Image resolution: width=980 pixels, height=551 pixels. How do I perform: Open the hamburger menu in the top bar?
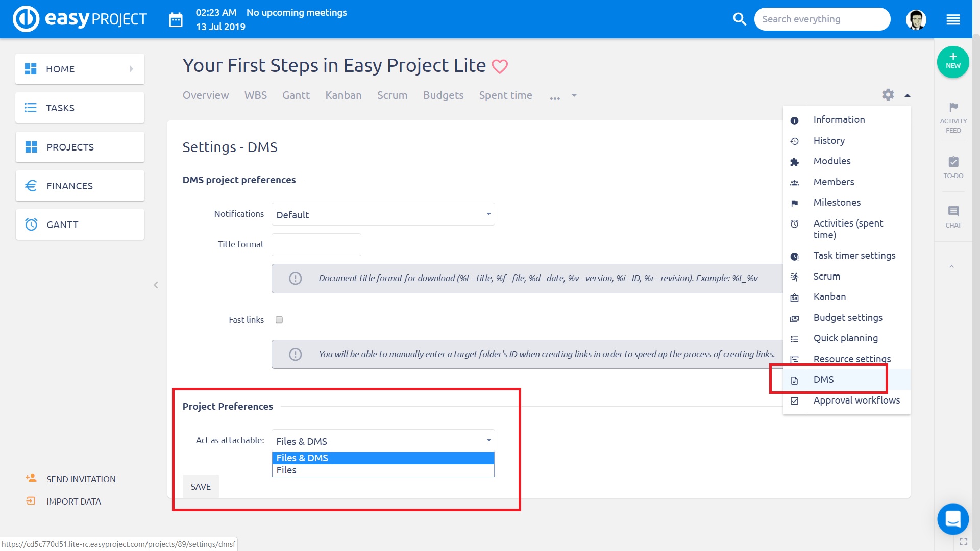pos(952,19)
